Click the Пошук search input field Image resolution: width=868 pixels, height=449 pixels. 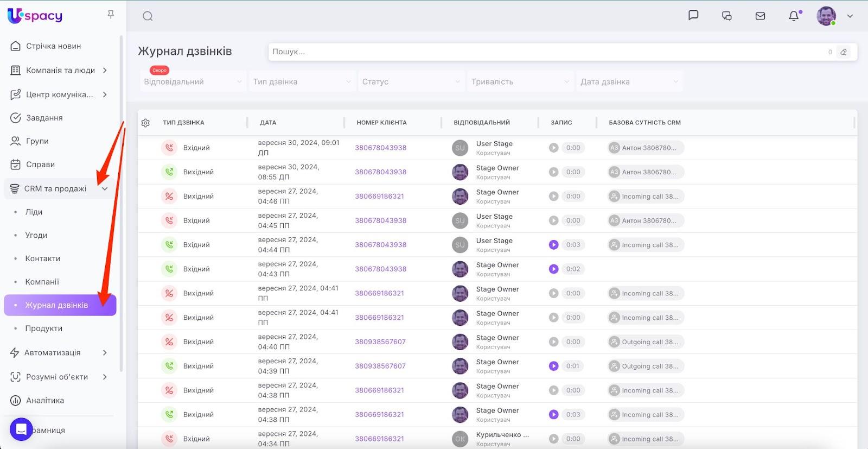tap(542, 52)
